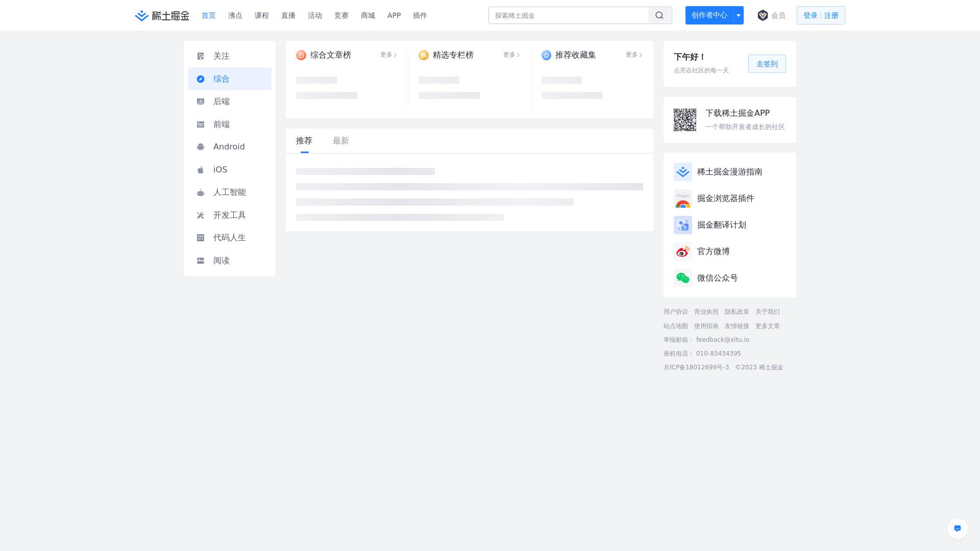Click the 稀土掘金漫游指南 icon

click(x=683, y=172)
